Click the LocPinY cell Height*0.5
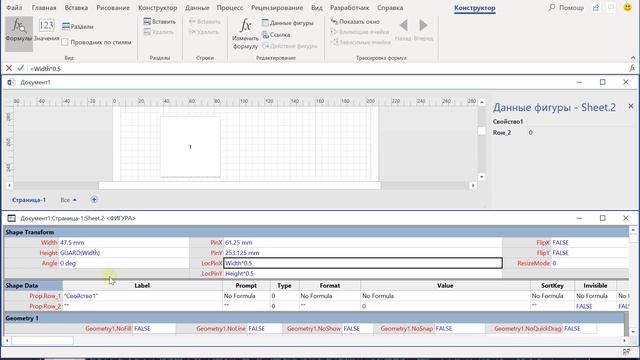Screen dimensions: 640x360 [363, 274]
